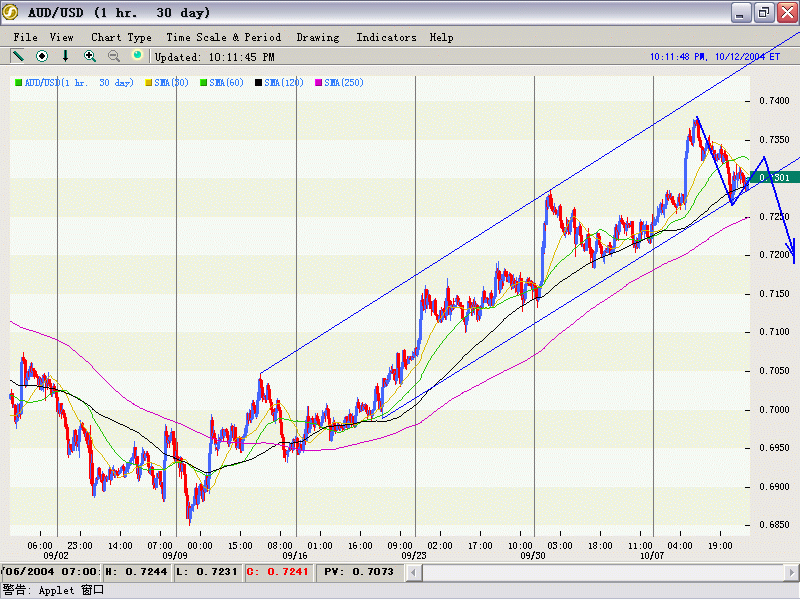Screen dimensions: 800x600
Task: Expand the Time Scale & Period menu
Action: tap(224, 37)
